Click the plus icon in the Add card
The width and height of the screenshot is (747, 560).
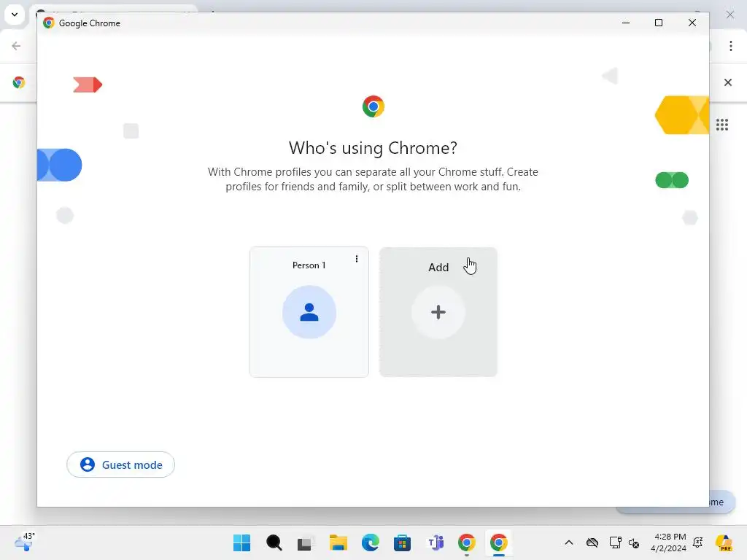[438, 312]
